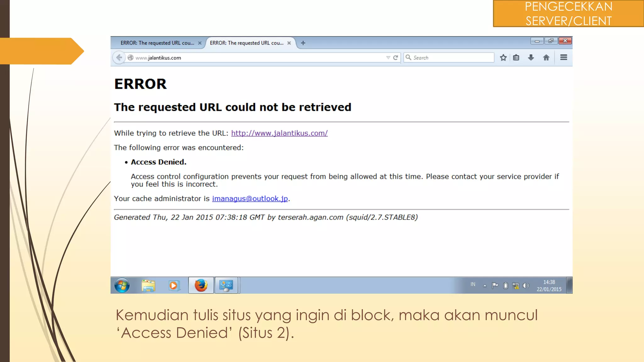The width and height of the screenshot is (644, 362).
Task: Close the first ERROR tab
Action: pyautogui.click(x=200, y=43)
